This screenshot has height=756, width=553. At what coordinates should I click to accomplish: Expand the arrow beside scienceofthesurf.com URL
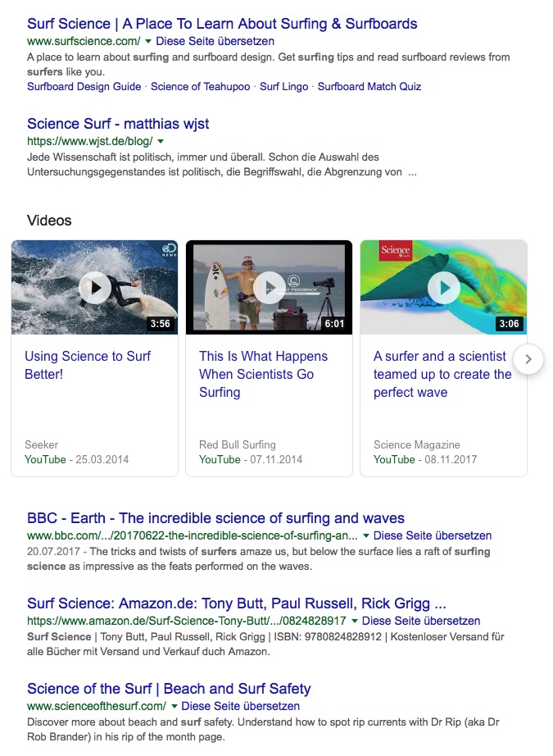[x=174, y=706]
